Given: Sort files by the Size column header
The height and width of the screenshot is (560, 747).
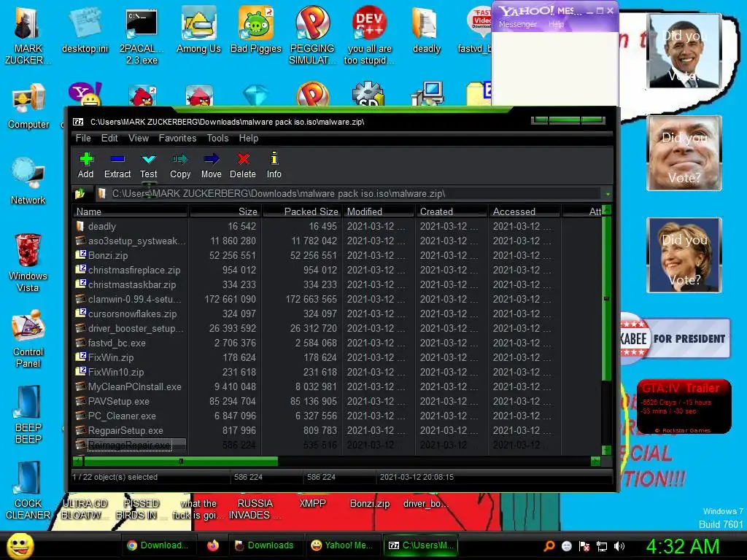Looking at the screenshot, I should tap(225, 211).
